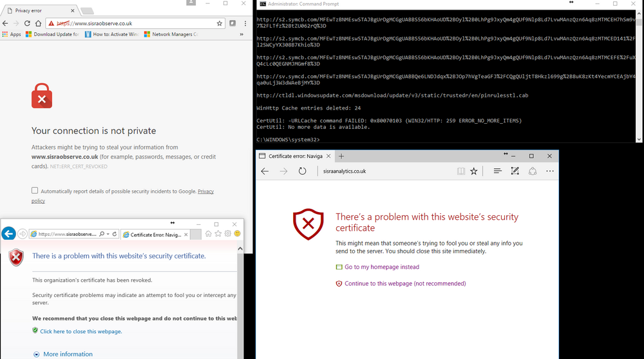Click 'Click here to close this webpage' link
This screenshot has height=359, width=644.
pyautogui.click(x=81, y=331)
